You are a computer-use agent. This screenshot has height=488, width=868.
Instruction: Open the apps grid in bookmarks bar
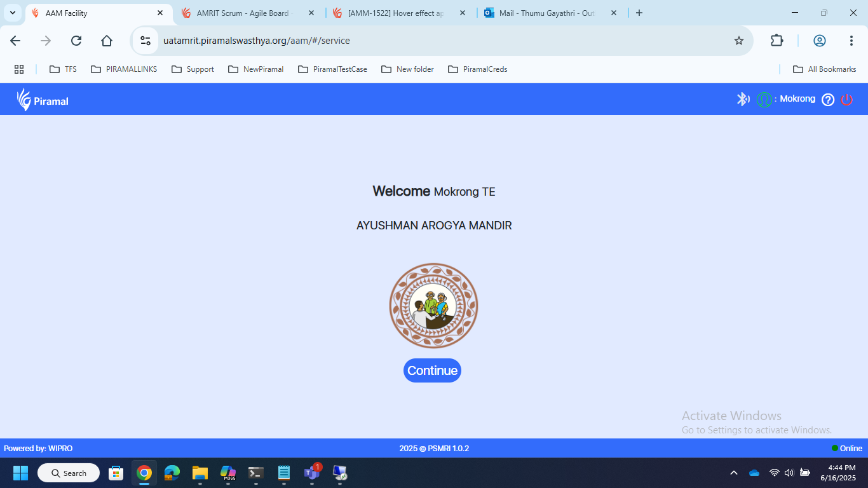(x=19, y=69)
